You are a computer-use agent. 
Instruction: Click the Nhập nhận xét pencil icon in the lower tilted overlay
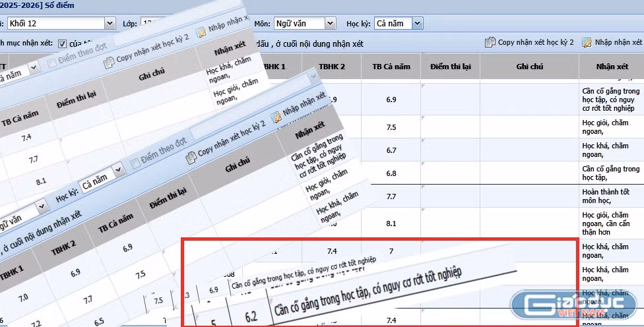tap(277, 117)
